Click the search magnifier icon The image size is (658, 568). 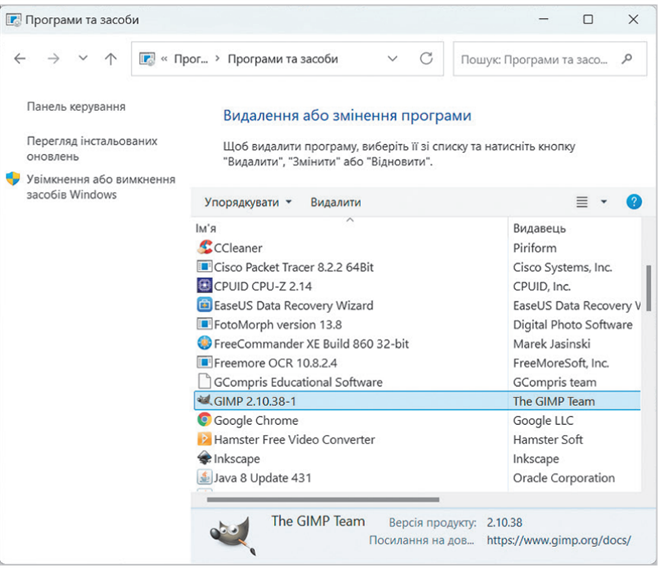coord(627,59)
